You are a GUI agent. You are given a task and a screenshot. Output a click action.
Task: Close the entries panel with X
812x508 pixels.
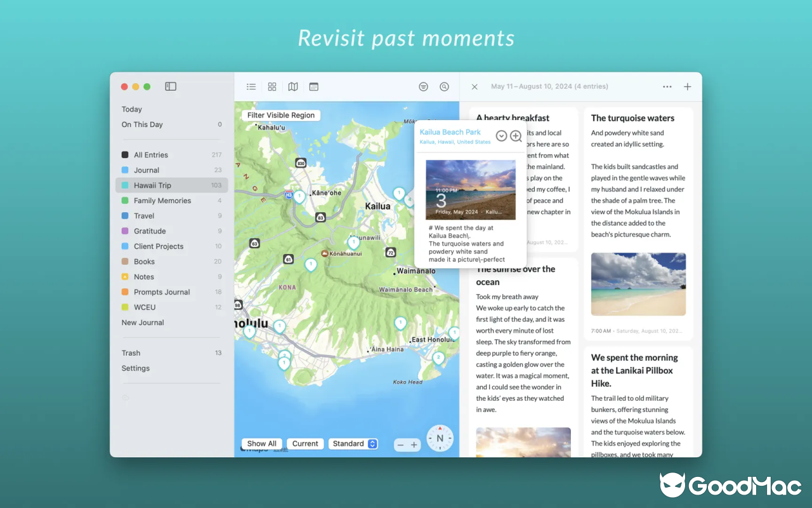[475, 87]
